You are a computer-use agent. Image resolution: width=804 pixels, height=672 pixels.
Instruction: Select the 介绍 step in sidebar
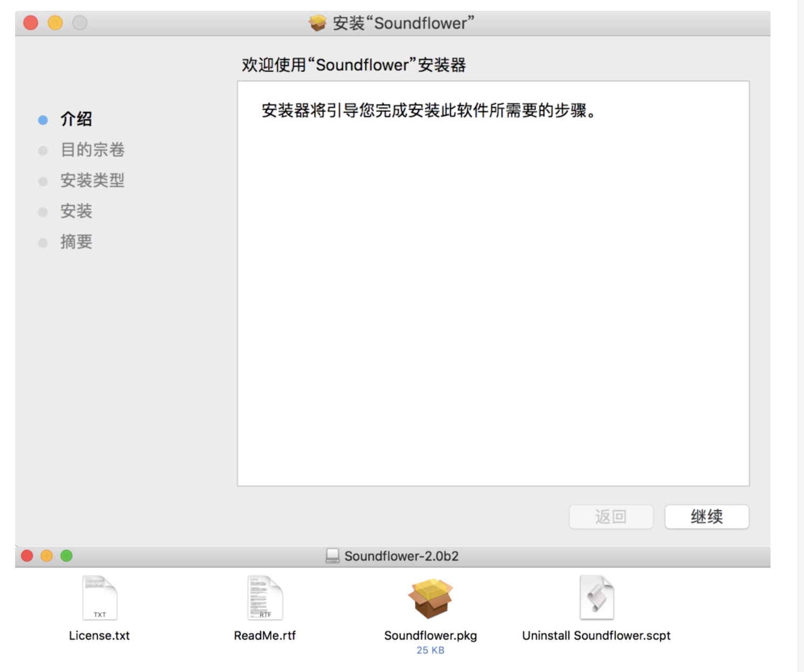click(x=76, y=119)
